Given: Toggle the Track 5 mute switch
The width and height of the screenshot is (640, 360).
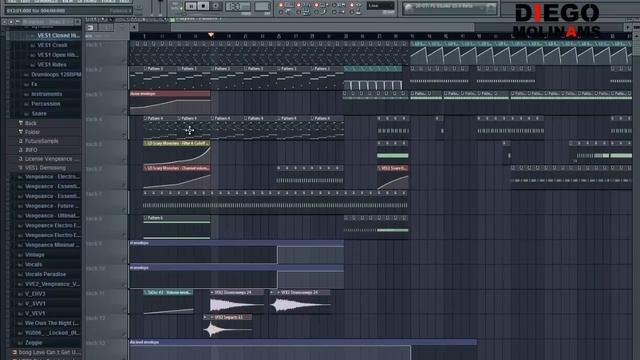Looking at the screenshot, I should [x=124, y=161].
